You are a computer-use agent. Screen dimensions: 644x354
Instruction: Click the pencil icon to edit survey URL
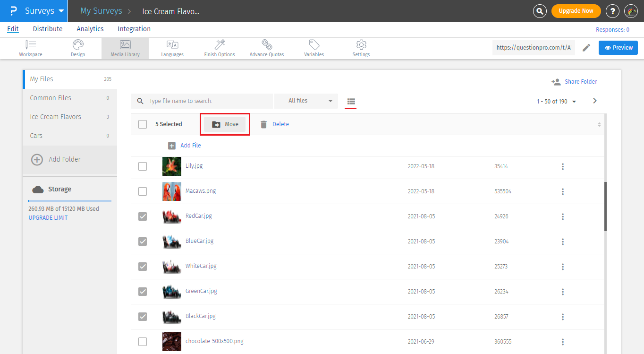coord(586,47)
